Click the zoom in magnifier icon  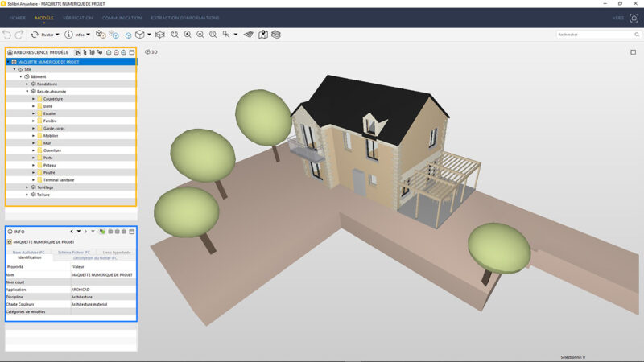point(187,35)
